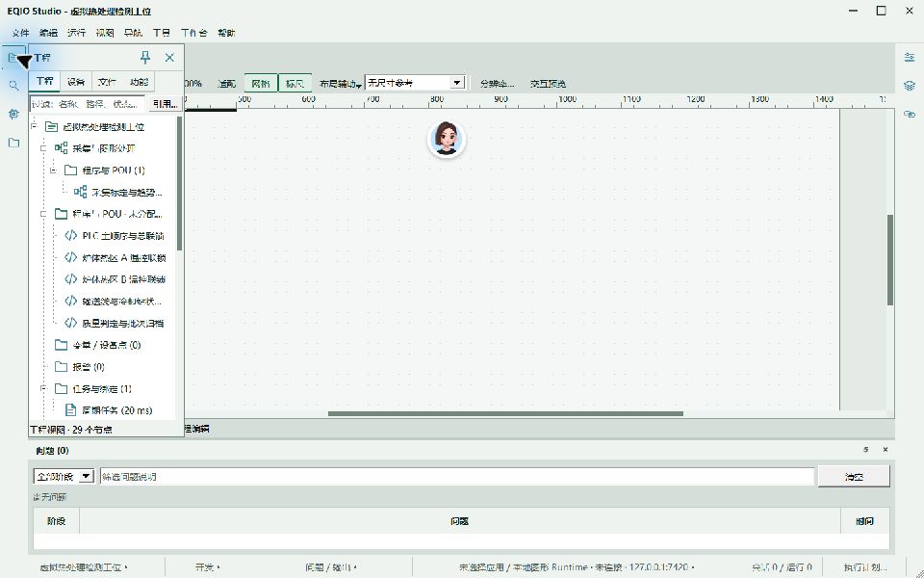Open the link icon at right edge
This screenshot has width=924, height=578.
pos(910,114)
